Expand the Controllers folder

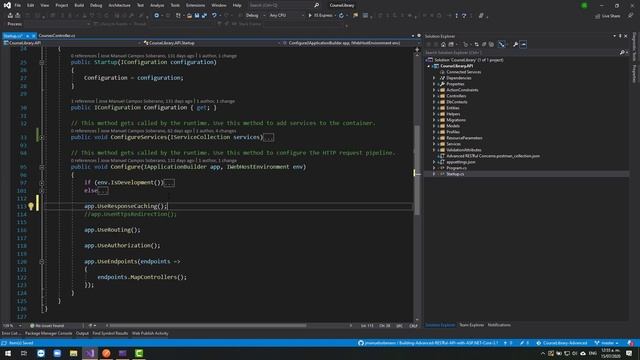pos(434,96)
